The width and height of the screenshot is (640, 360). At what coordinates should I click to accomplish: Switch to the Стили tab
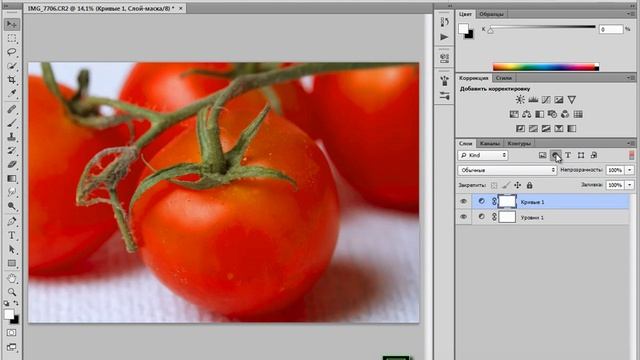[504, 78]
